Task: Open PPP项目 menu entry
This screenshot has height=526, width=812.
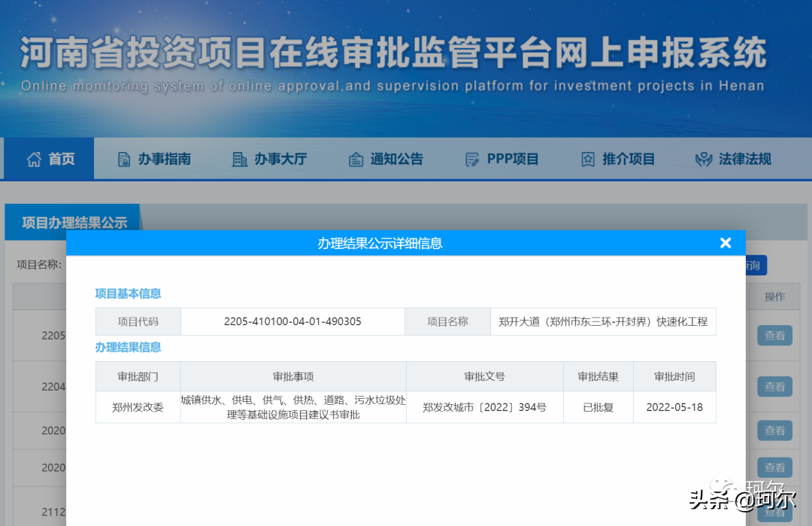Action: click(x=501, y=159)
